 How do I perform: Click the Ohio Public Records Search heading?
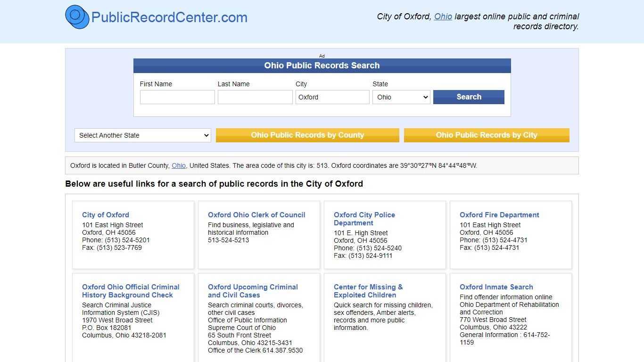tap(322, 66)
